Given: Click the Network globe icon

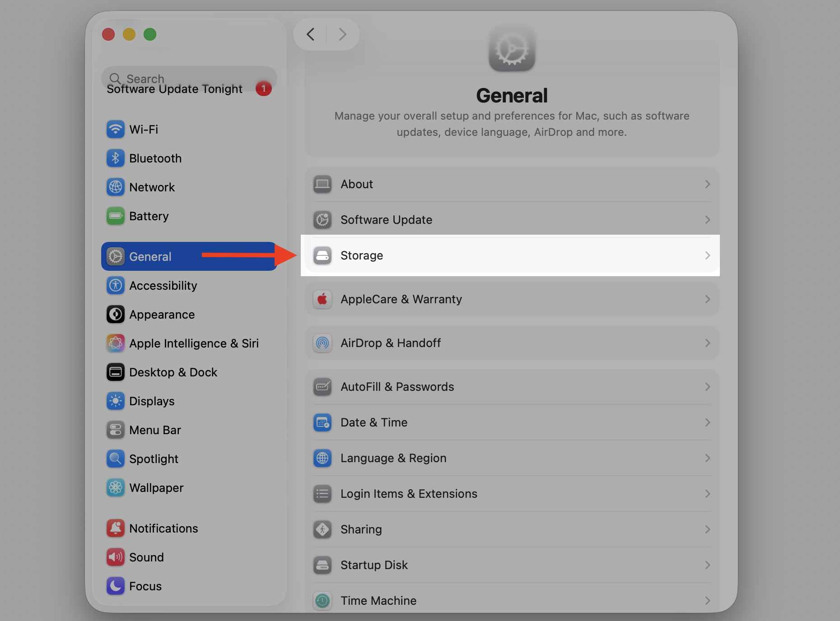Looking at the screenshot, I should [116, 187].
